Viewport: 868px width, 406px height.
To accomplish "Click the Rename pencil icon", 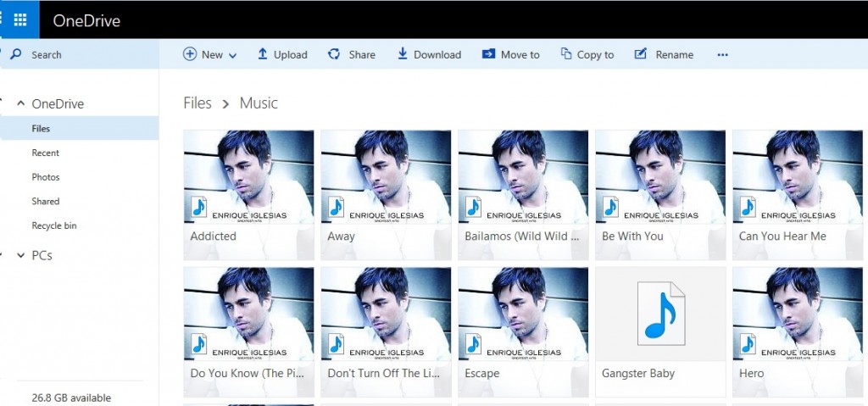I will pyautogui.click(x=641, y=53).
